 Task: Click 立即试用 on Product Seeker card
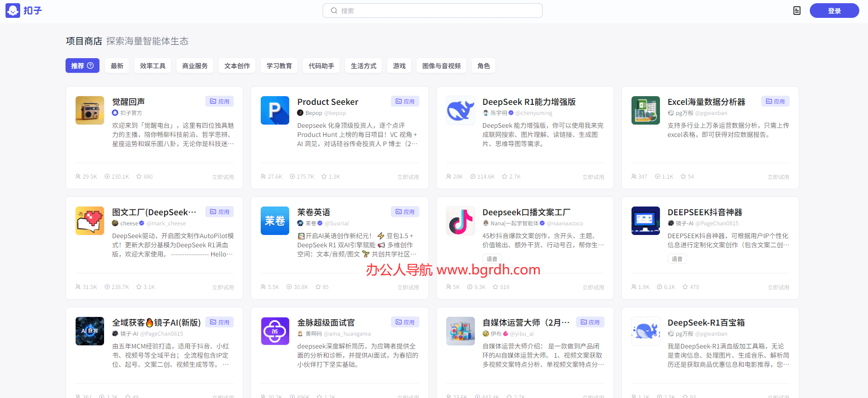pyautogui.click(x=408, y=177)
